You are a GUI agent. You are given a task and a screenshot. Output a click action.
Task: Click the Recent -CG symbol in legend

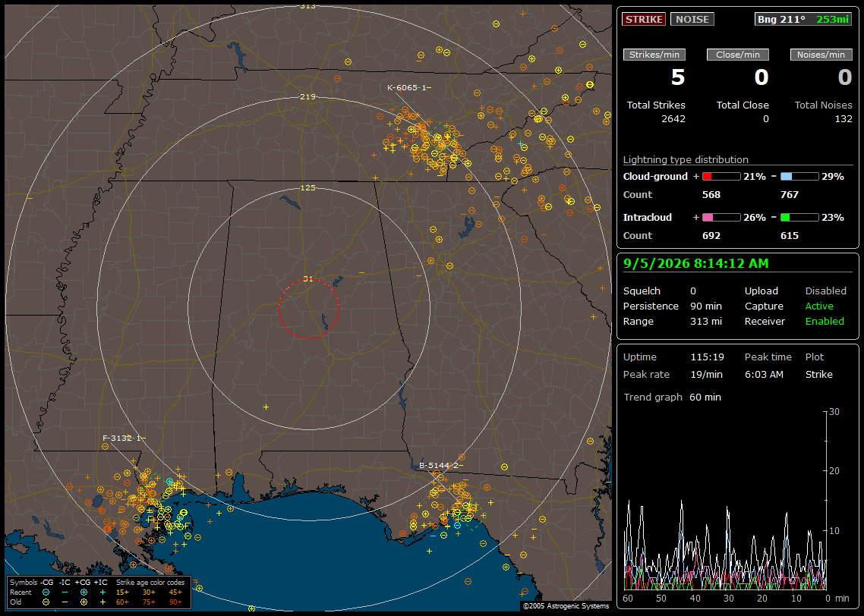tap(46, 592)
